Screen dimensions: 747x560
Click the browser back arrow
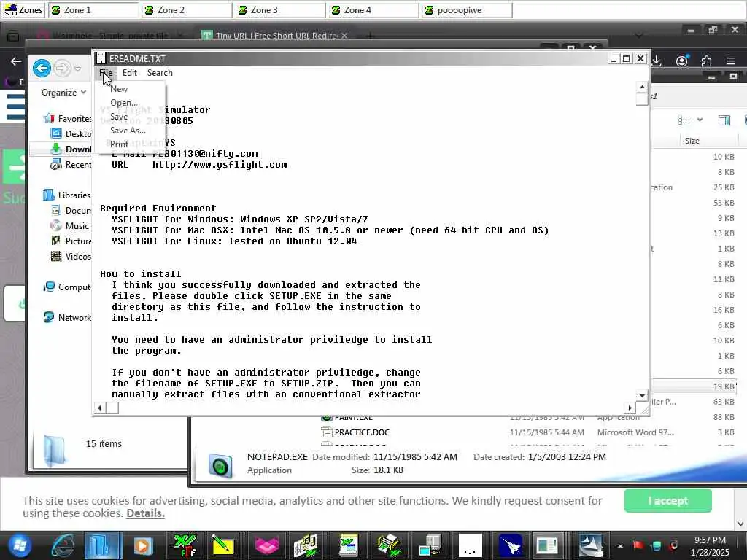coord(16,61)
